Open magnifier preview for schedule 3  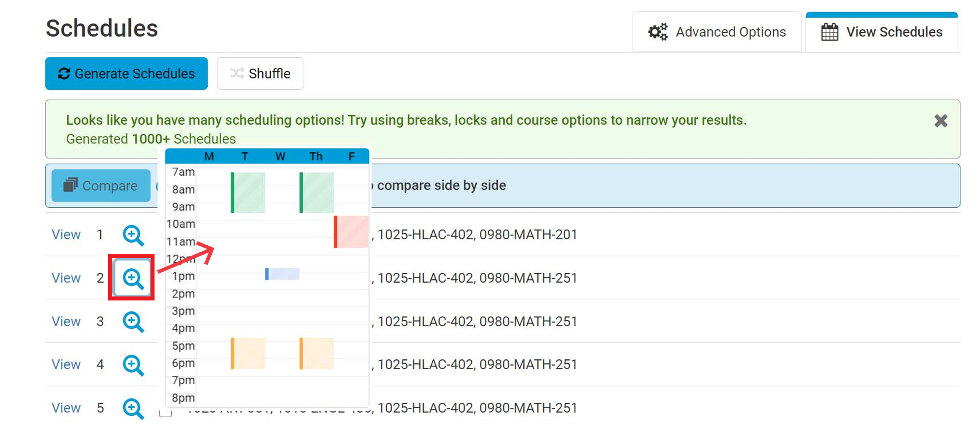coord(133,322)
